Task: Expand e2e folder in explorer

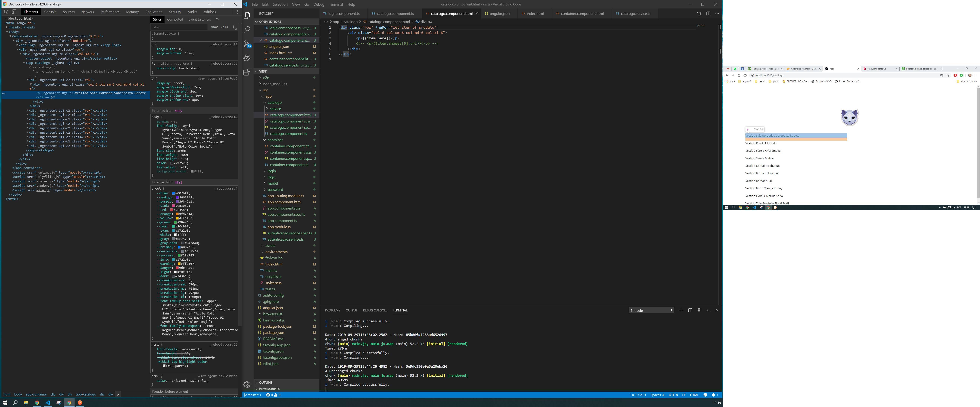Action: (x=266, y=78)
